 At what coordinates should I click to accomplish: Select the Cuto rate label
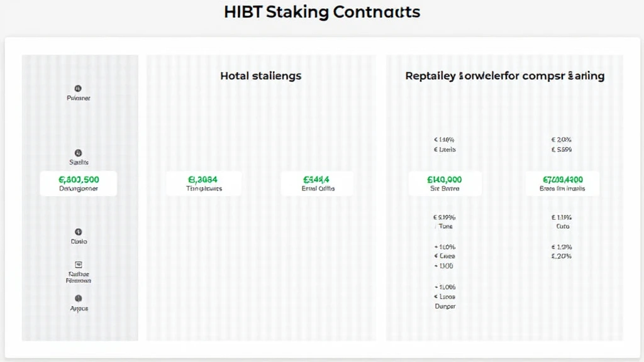[563, 226]
